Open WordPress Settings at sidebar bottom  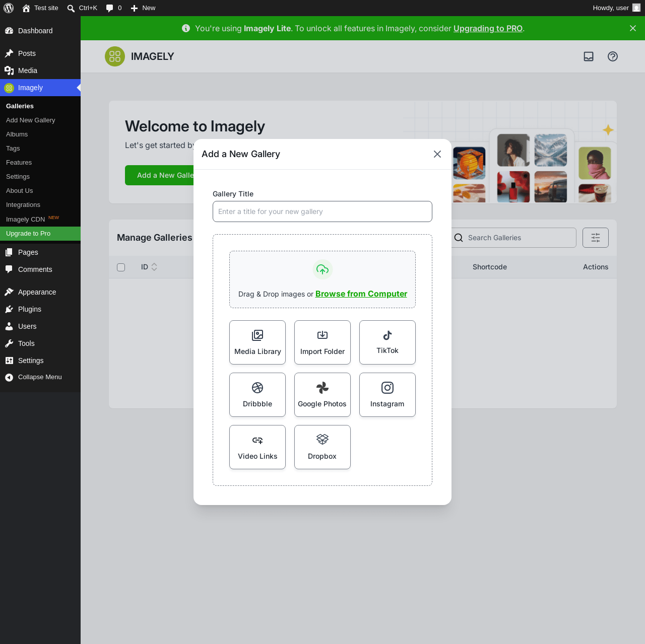point(40,361)
